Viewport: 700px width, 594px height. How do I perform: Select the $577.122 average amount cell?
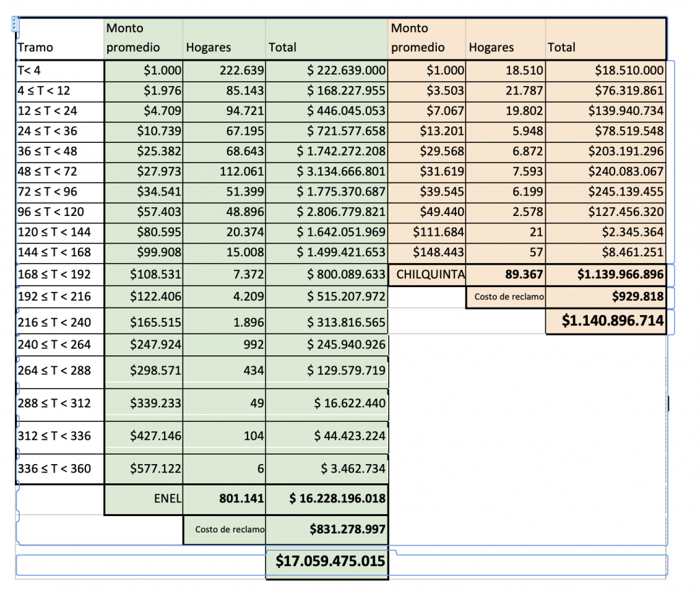coord(144,468)
